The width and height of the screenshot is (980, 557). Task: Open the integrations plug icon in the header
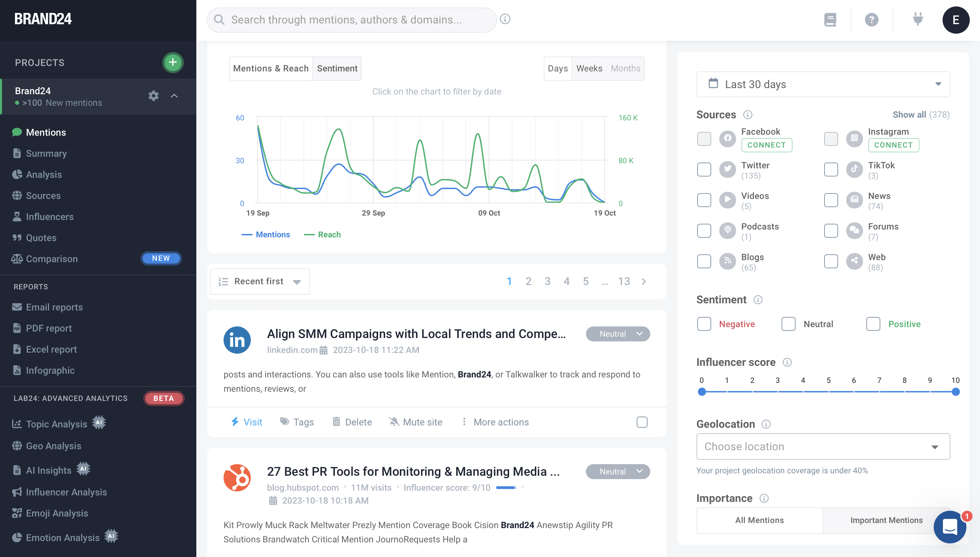point(918,19)
